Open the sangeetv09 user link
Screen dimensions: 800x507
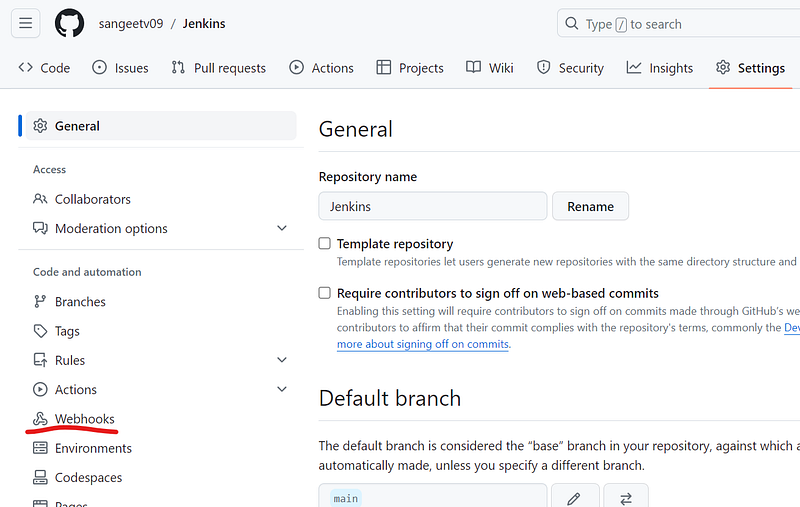point(131,23)
